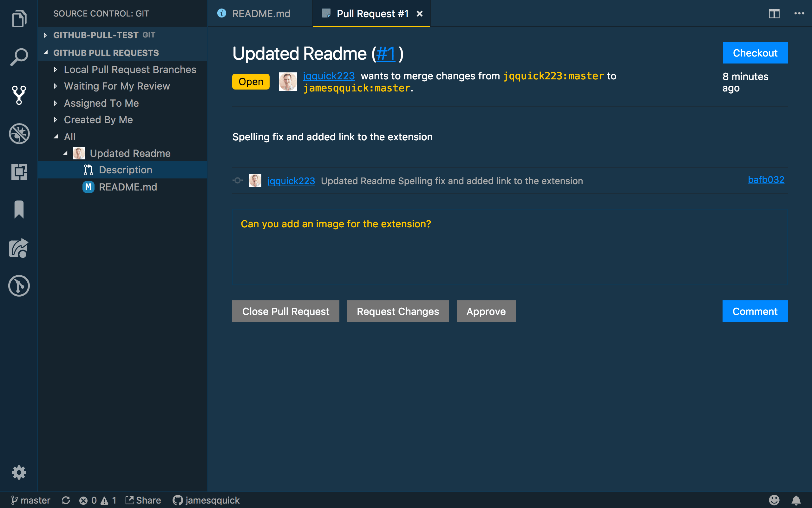Click the jqquick223:master branch label
Image resolution: width=812 pixels, height=508 pixels.
553,76
